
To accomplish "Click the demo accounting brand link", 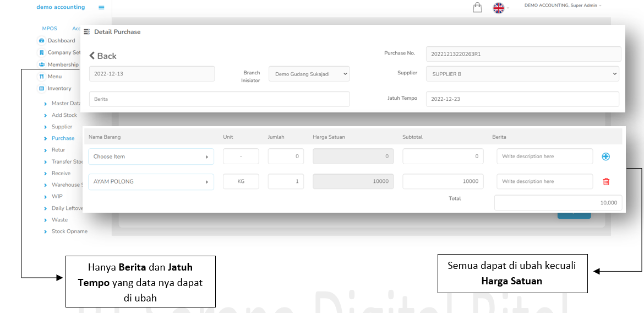I will (x=61, y=7).
